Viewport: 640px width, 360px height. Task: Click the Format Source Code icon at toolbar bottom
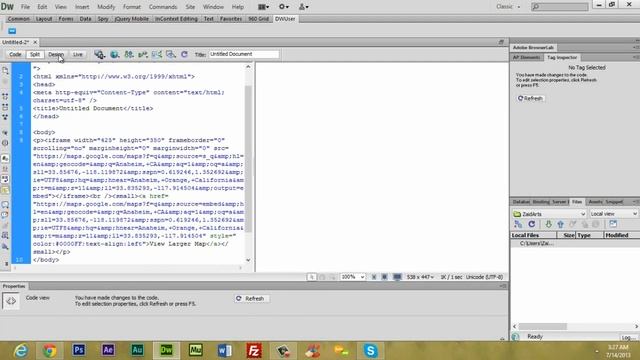(x=5, y=247)
